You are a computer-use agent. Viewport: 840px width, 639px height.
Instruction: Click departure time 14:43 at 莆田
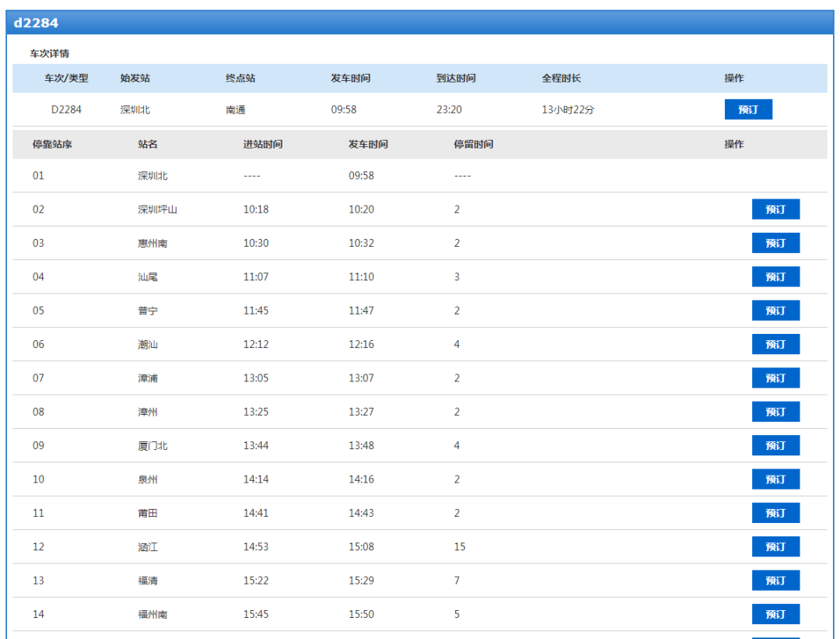pyautogui.click(x=362, y=514)
